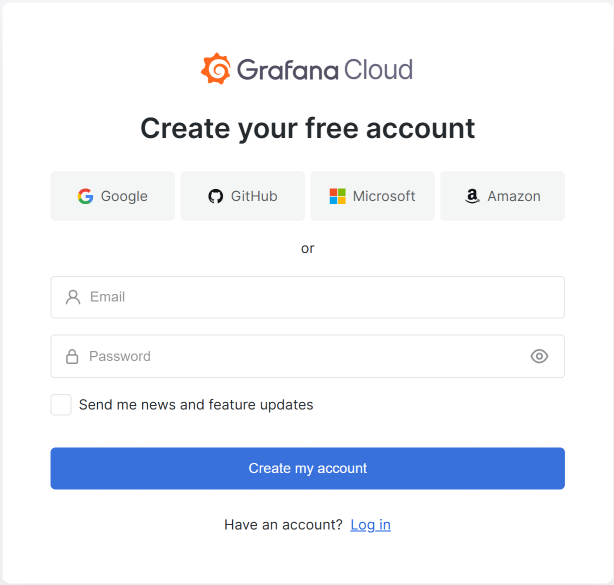Click the lock icon in Password field
Viewport: 614px width, 585px height.
point(73,356)
